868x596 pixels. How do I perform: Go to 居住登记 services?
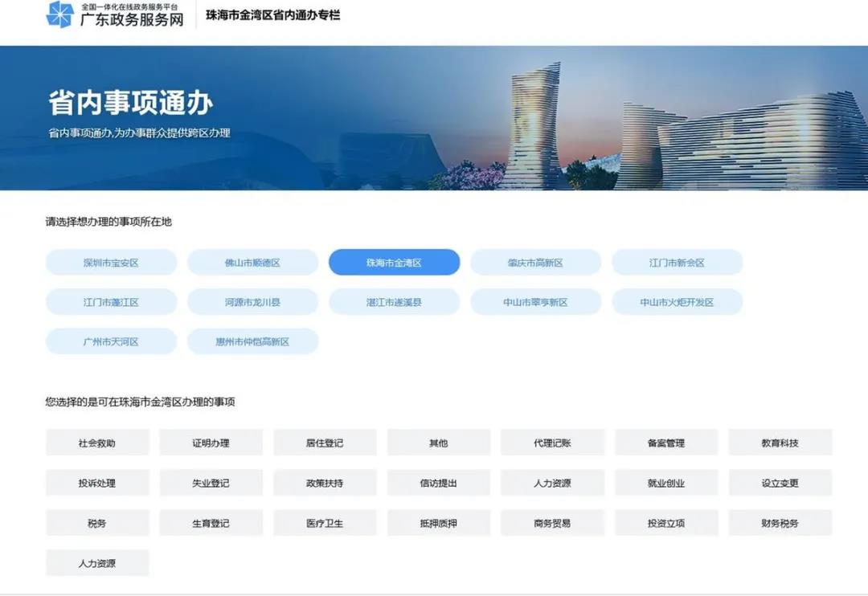pyautogui.click(x=325, y=443)
